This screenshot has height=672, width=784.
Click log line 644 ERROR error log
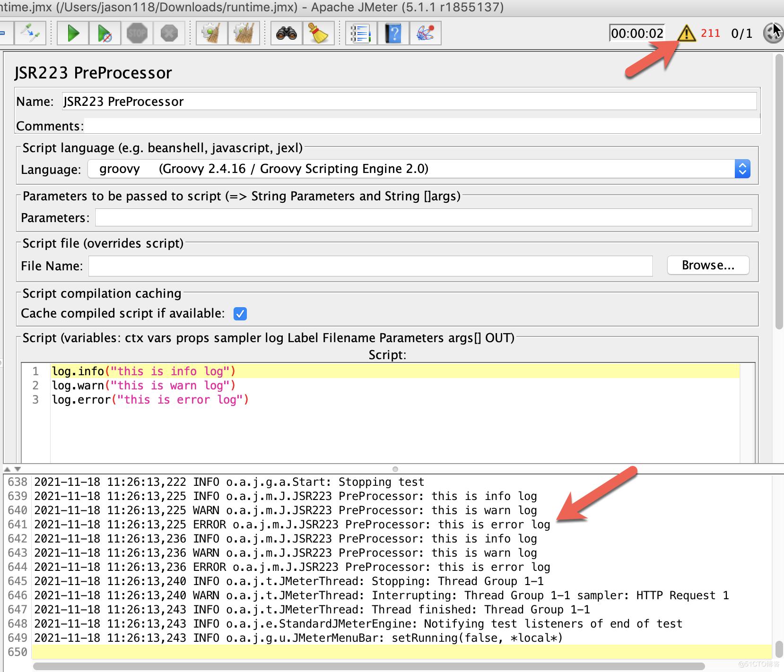292,567
